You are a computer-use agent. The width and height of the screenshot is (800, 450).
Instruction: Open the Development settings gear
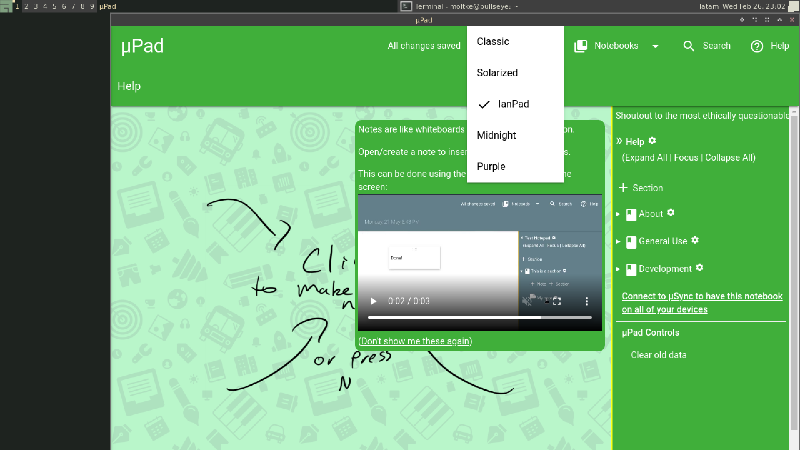[699, 268]
